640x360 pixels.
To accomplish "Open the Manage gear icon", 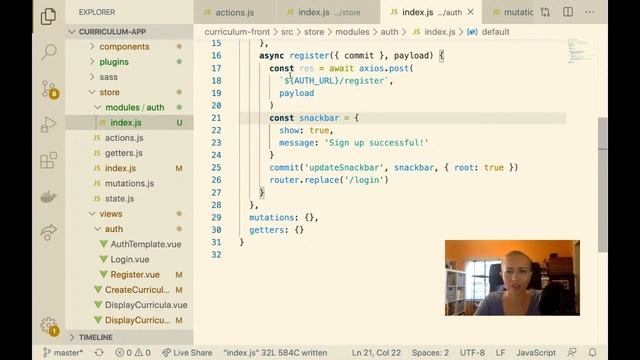I will click(x=49, y=326).
